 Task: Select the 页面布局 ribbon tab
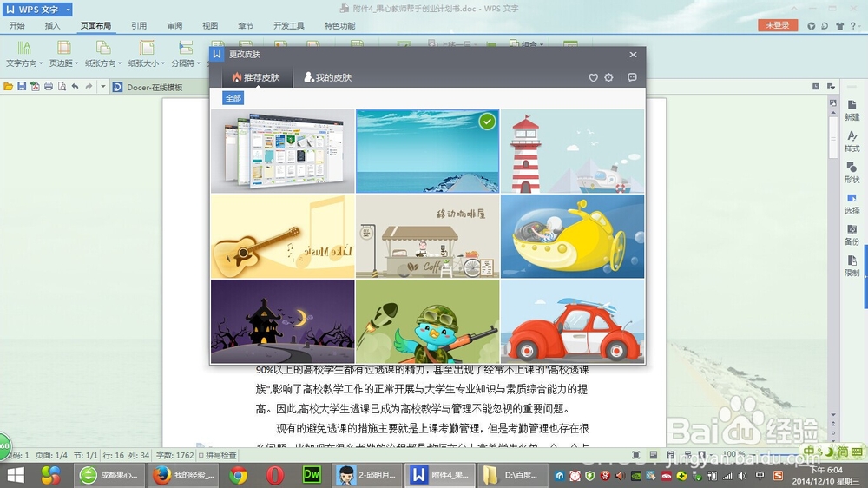click(x=95, y=25)
